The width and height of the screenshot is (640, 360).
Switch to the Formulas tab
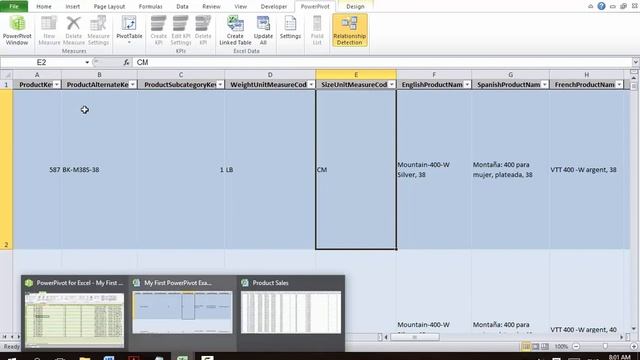(151, 7)
